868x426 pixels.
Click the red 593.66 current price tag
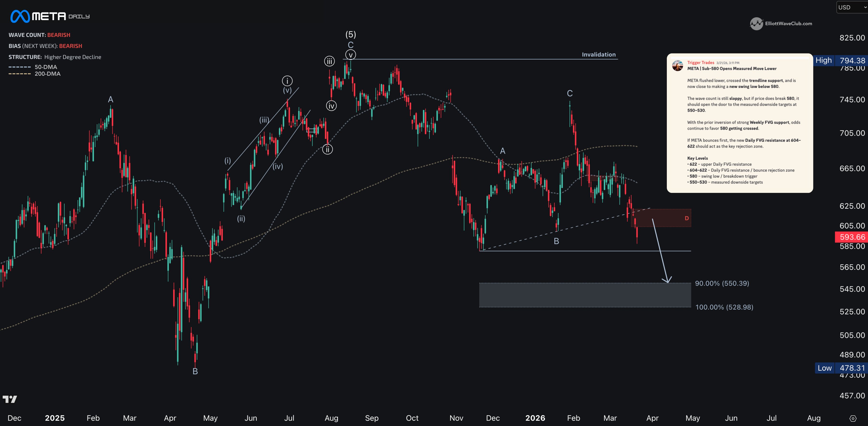coord(851,237)
